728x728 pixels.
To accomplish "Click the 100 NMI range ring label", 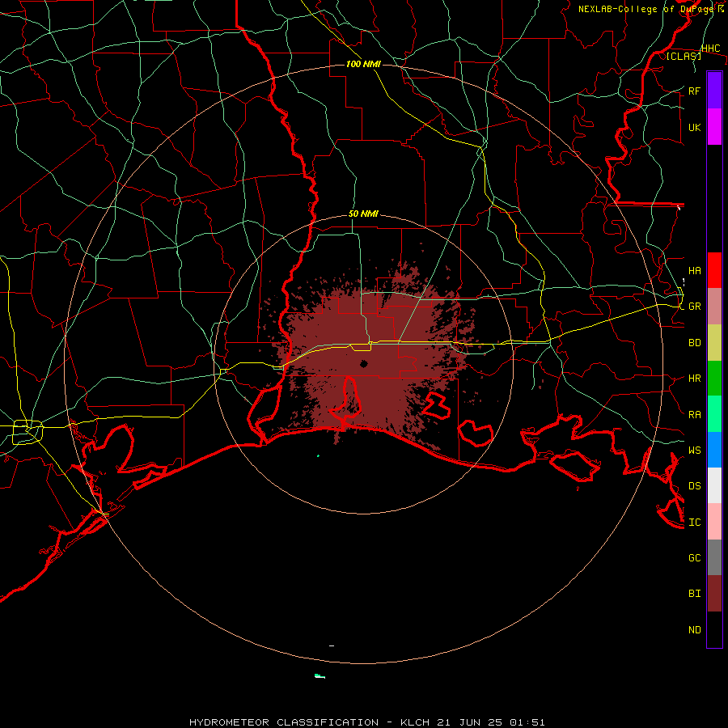I will [x=363, y=64].
